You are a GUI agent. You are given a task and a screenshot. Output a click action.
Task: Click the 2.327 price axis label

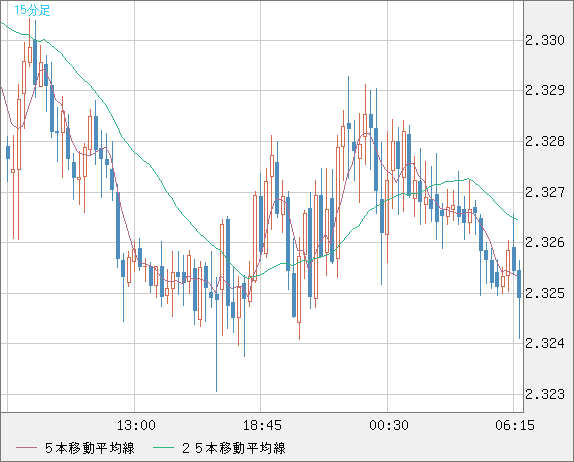point(545,192)
